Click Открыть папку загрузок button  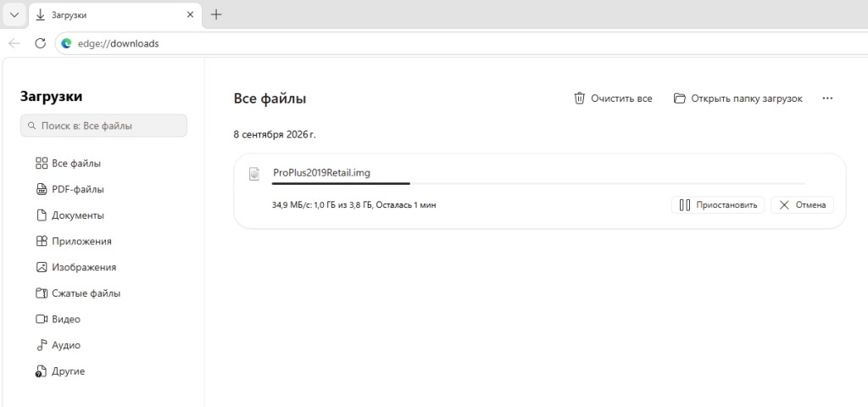738,98
